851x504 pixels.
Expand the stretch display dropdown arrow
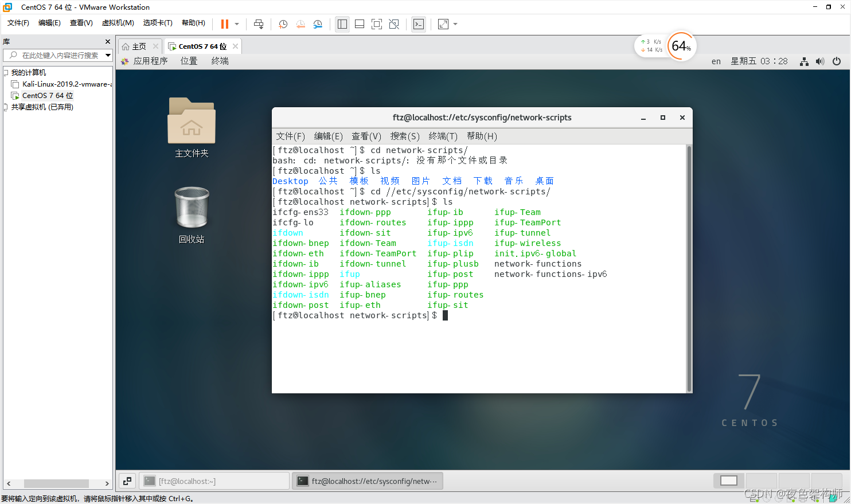[455, 24]
